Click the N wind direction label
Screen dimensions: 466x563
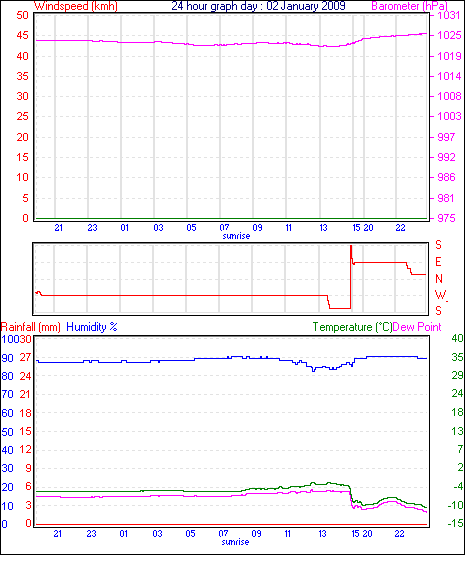click(x=439, y=279)
